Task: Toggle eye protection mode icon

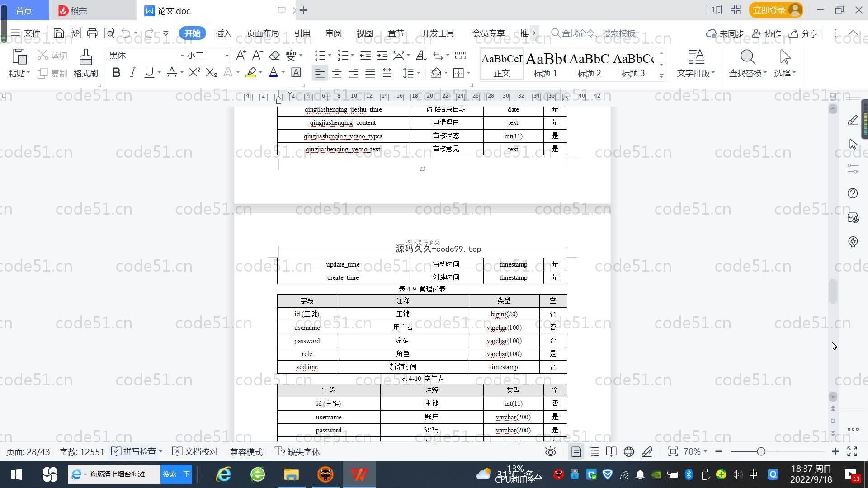Action: [x=550, y=452]
